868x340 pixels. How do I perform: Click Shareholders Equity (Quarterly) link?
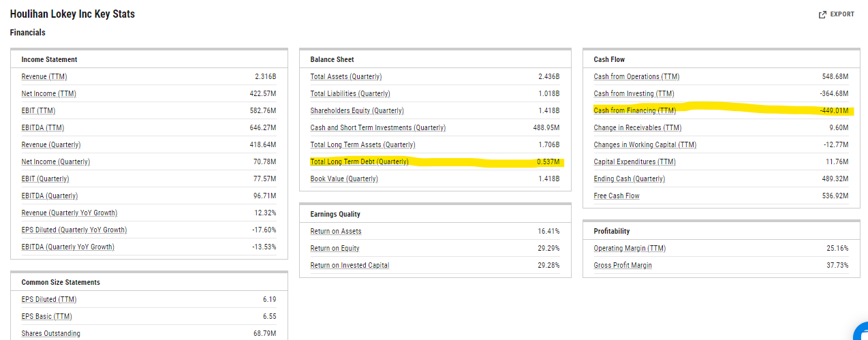pos(357,110)
